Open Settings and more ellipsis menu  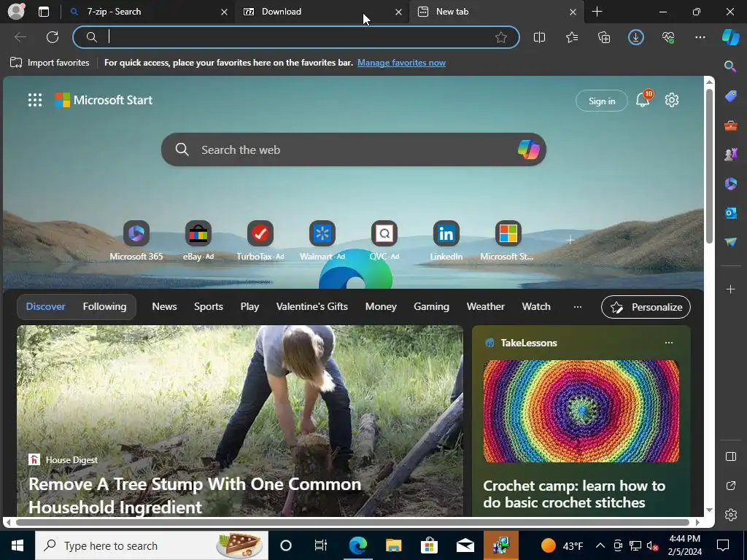click(700, 37)
